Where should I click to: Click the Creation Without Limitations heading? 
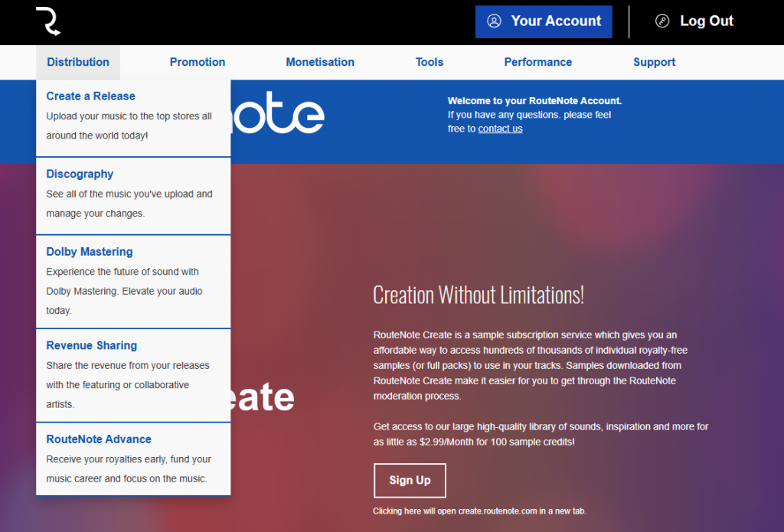point(479,295)
